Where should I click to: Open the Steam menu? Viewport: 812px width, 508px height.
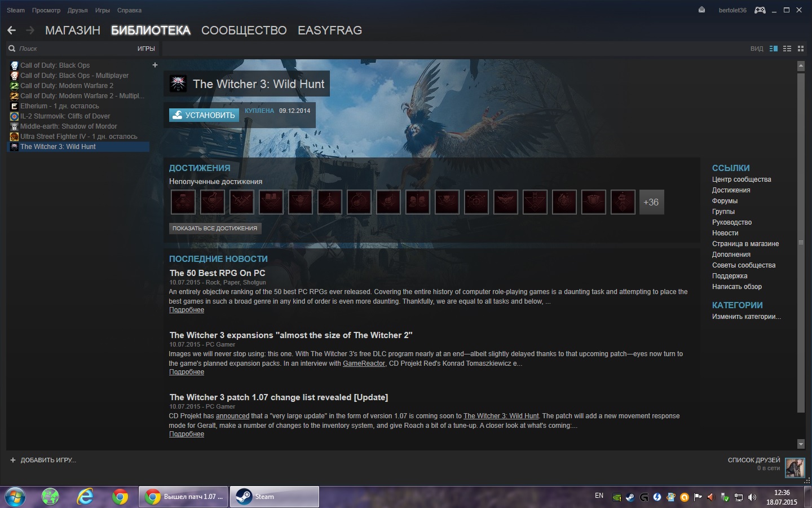point(16,10)
